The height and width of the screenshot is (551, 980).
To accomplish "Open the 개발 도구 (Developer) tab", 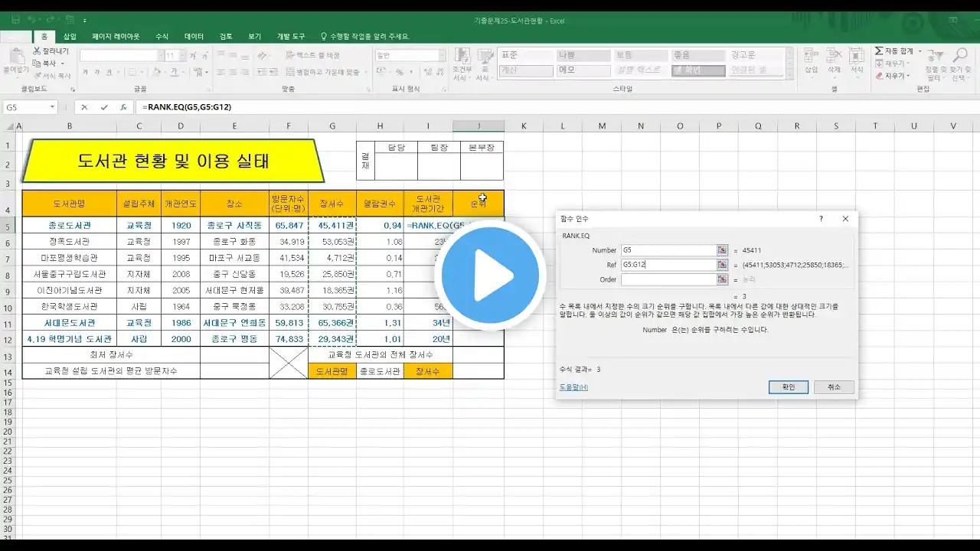I will coord(290,36).
